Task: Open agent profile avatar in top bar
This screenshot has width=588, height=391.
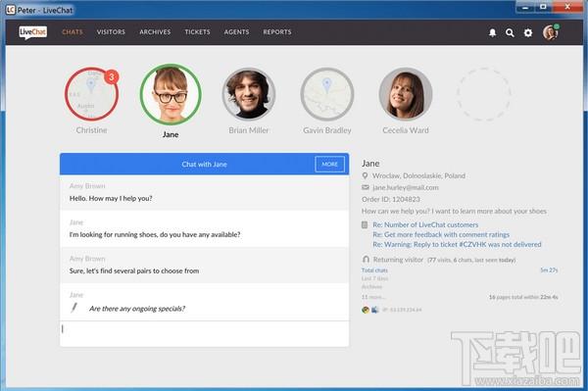Action: (x=551, y=32)
